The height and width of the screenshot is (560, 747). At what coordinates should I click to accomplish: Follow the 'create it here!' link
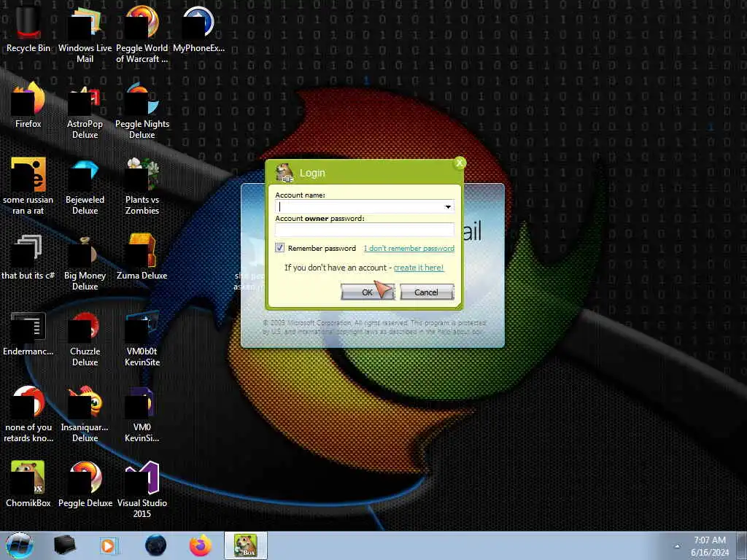coord(418,268)
